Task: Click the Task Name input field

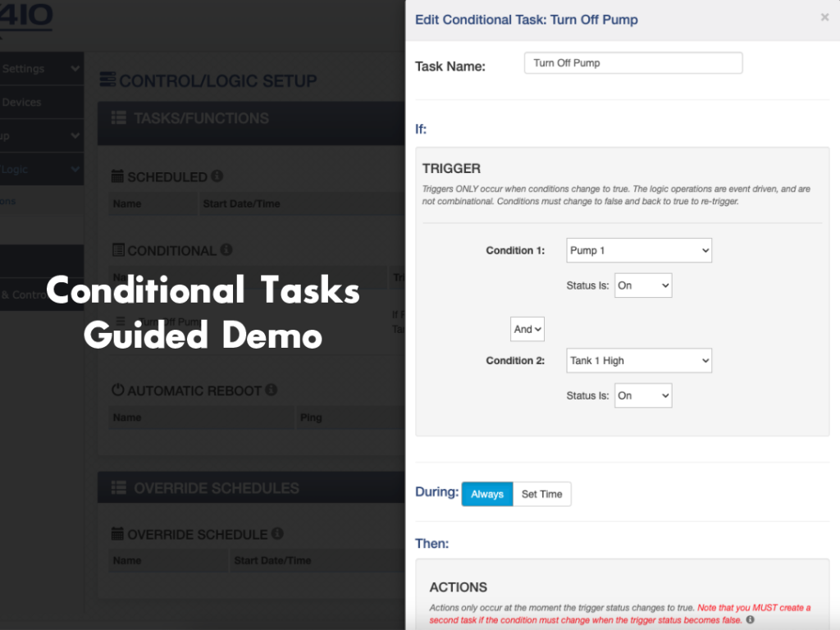Action: (633, 63)
